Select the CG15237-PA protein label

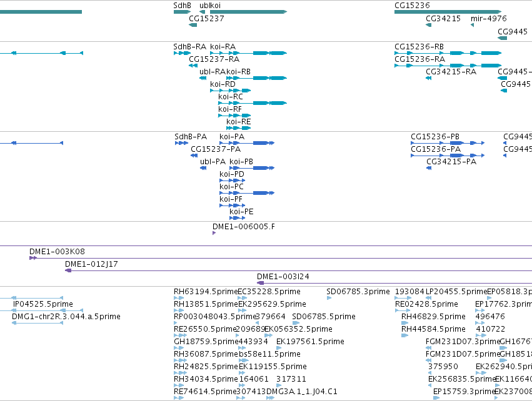[216, 149]
